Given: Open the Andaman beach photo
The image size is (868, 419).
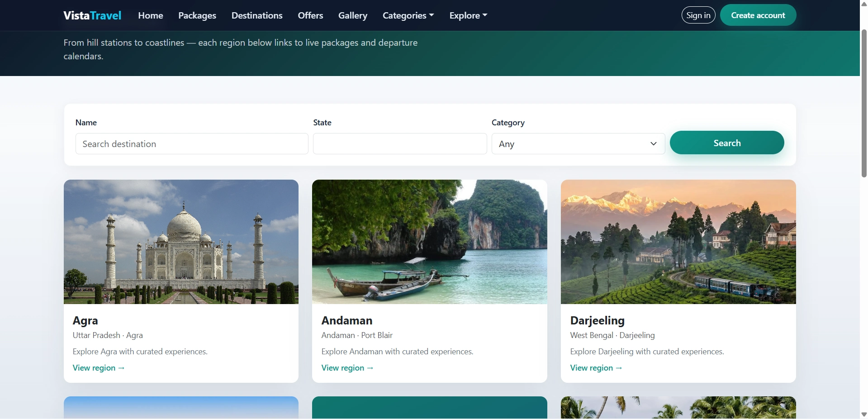Looking at the screenshot, I should click(430, 242).
